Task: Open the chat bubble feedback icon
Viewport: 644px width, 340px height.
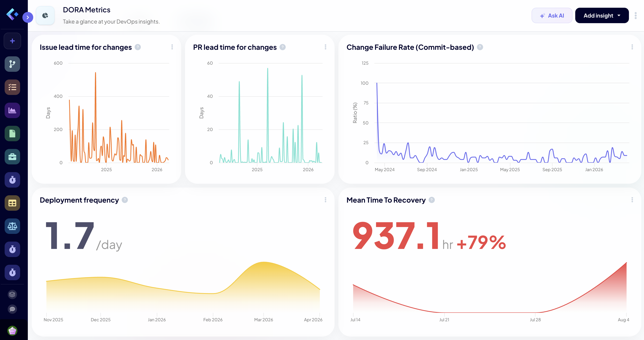Action: point(12,309)
